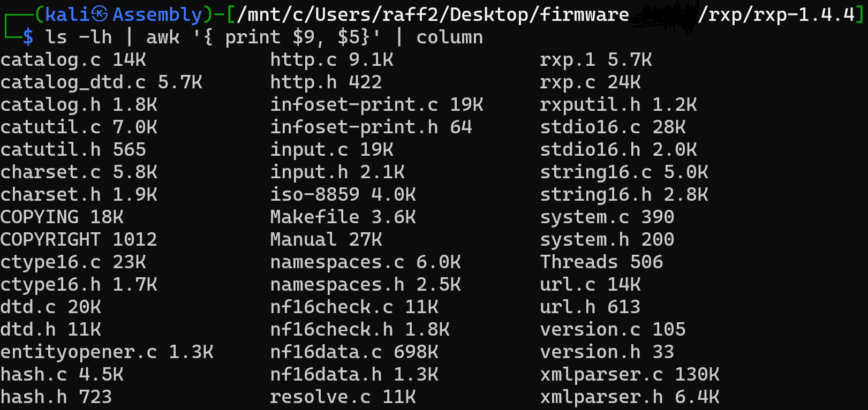868x410 pixels.
Task: Click the Makefile entry
Action: (x=314, y=217)
